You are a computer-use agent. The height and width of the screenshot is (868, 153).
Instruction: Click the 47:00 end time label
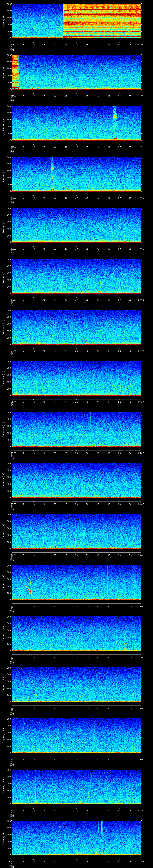tap(141, 147)
